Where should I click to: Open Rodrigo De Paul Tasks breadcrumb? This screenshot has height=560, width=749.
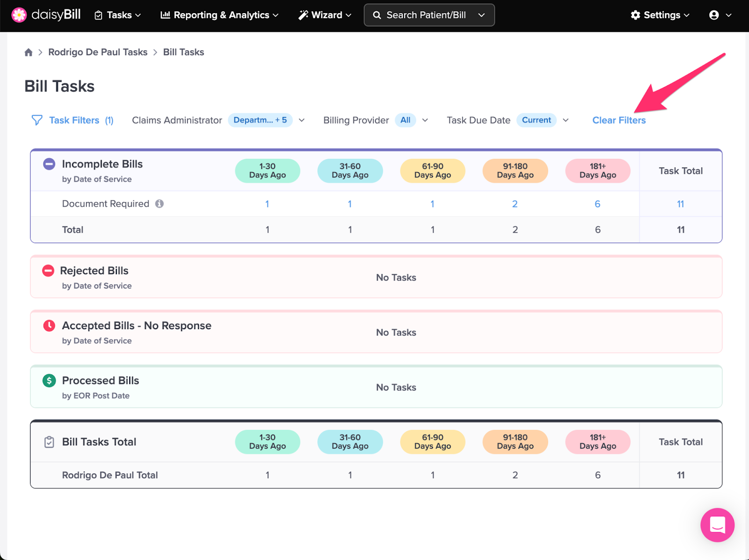[x=97, y=52]
